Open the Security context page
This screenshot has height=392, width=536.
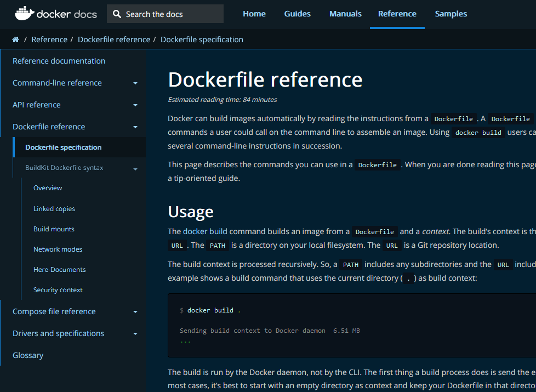pos(58,290)
